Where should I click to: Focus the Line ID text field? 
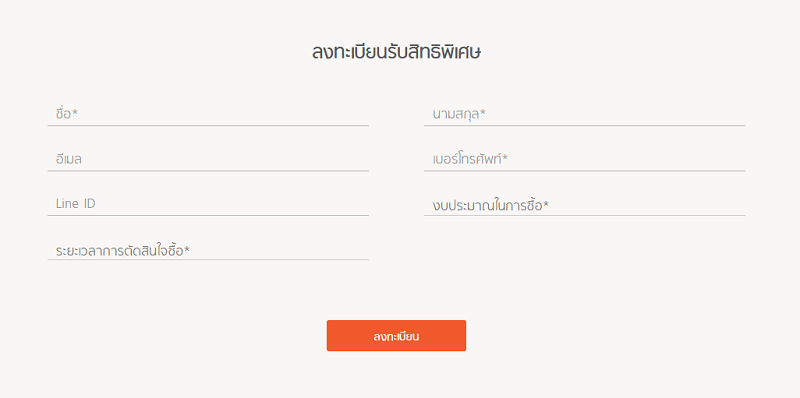(x=208, y=204)
